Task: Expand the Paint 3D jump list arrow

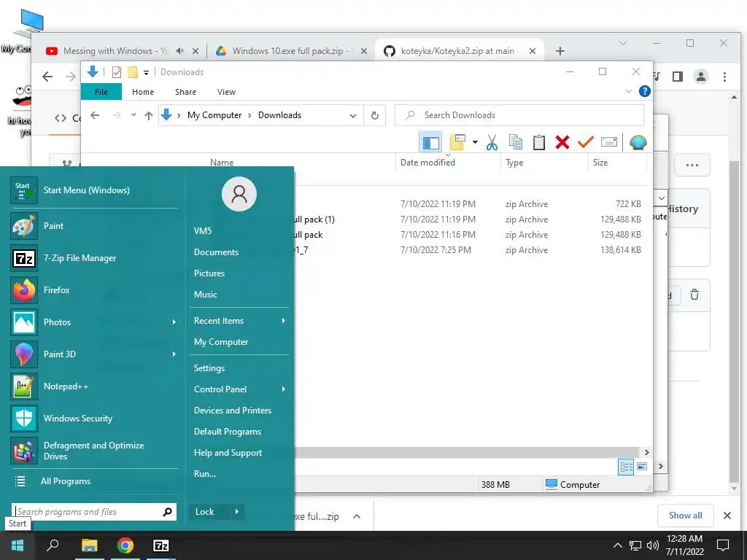Action: (174, 354)
